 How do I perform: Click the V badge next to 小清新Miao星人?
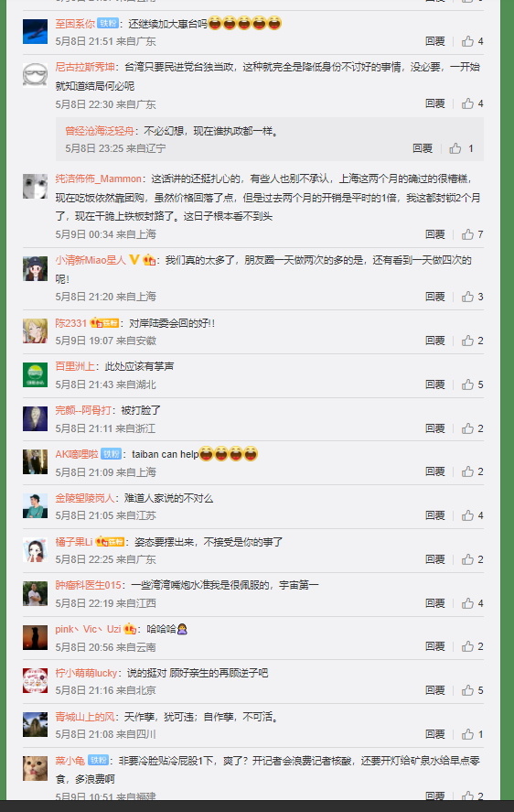pyautogui.click(x=134, y=260)
